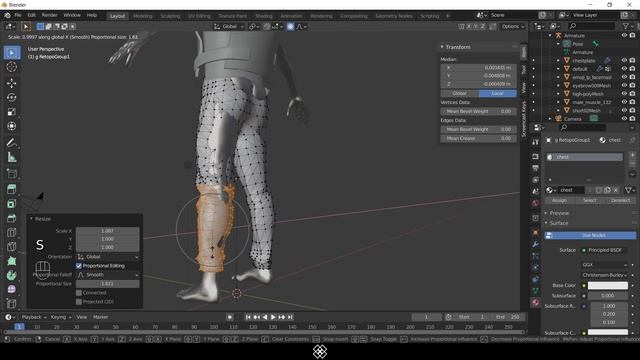Open the Output properties tab
The width and height of the screenshot is (640, 360).
tap(536, 168)
